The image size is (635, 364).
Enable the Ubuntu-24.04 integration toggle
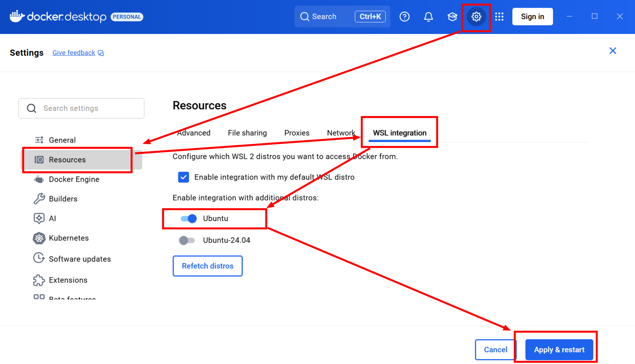point(187,240)
